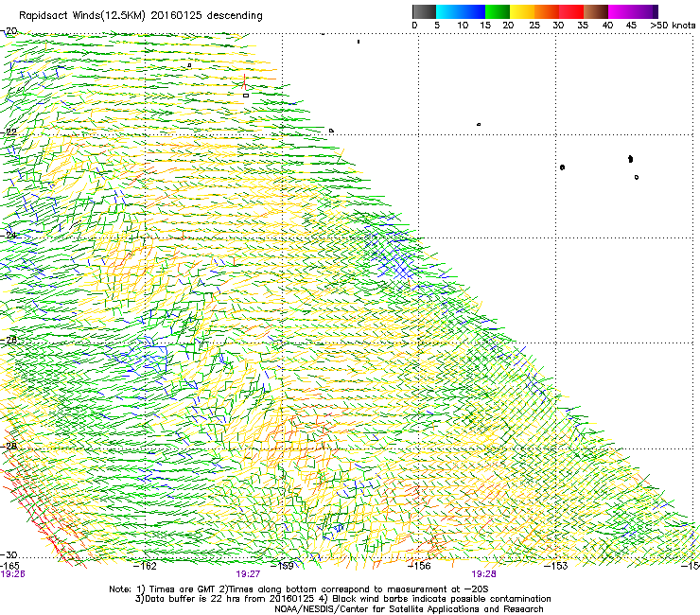The width and height of the screenshot is (700, 615).
Task: Click the longitude label '-162'
Action: click(x=145, y=566)
